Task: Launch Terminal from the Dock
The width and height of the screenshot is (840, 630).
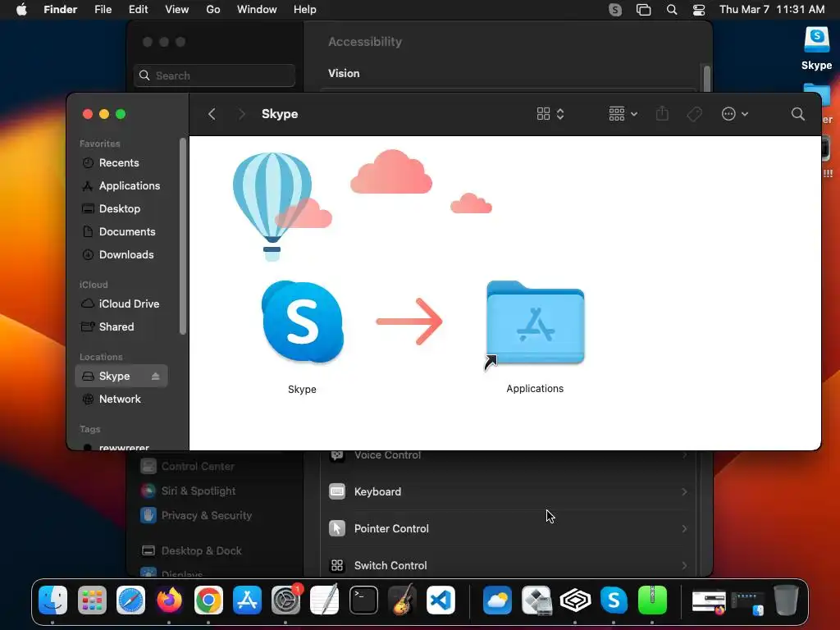Action: 363,600
